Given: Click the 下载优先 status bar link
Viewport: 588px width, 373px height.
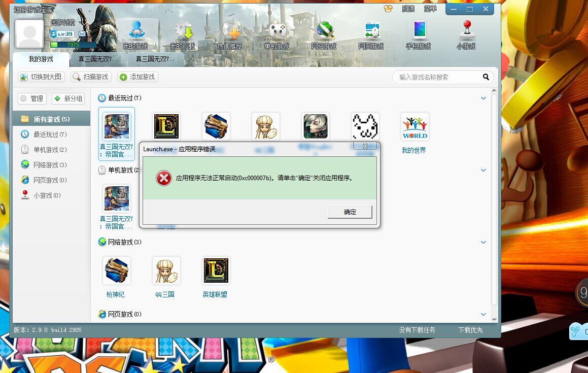Looking at the screenshot, I should tap(471, 330).
